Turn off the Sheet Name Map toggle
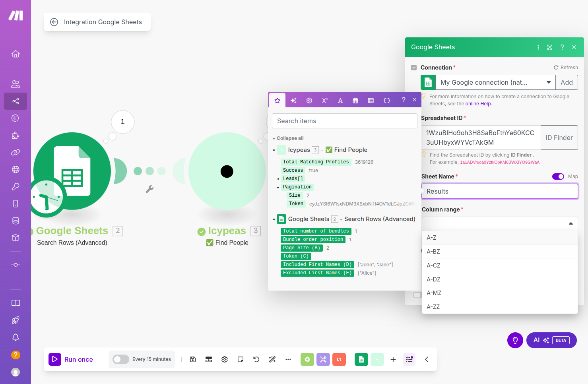This screenshot has width=588, height=384. [558, 176]
